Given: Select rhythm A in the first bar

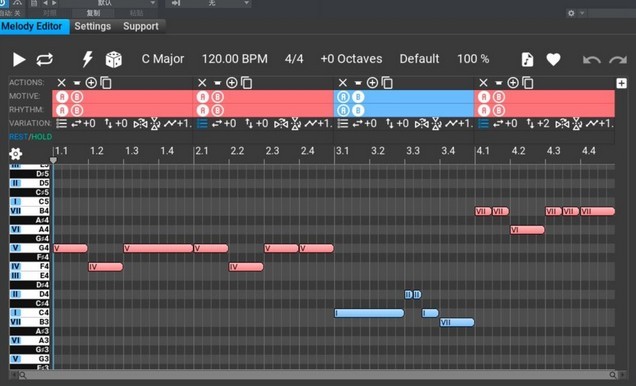Looking at the screenshot, I should [62, 110].
